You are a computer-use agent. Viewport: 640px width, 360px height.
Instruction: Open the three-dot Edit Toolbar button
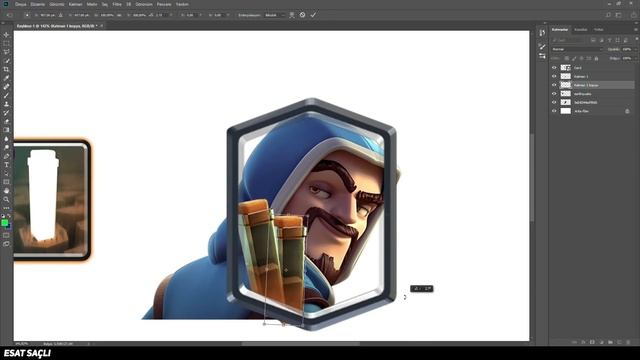click(x=6, y=208)
